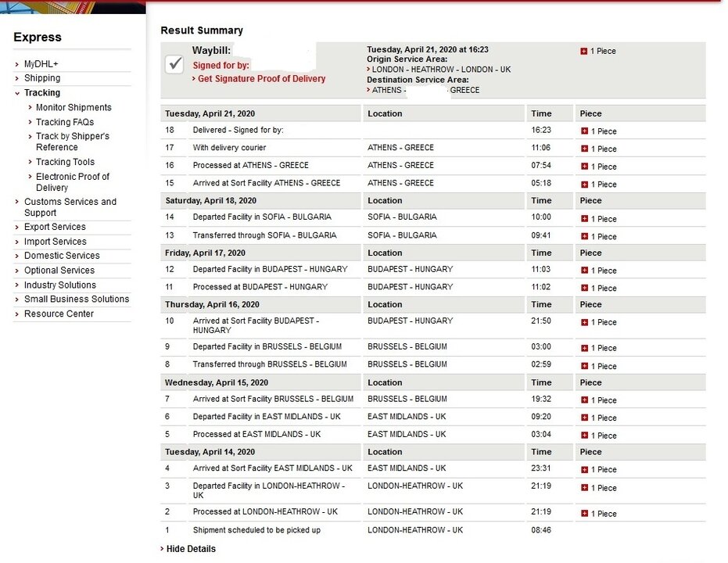
Task: Expand piece icon in With delivery courier row
Action: coord(585,149)
